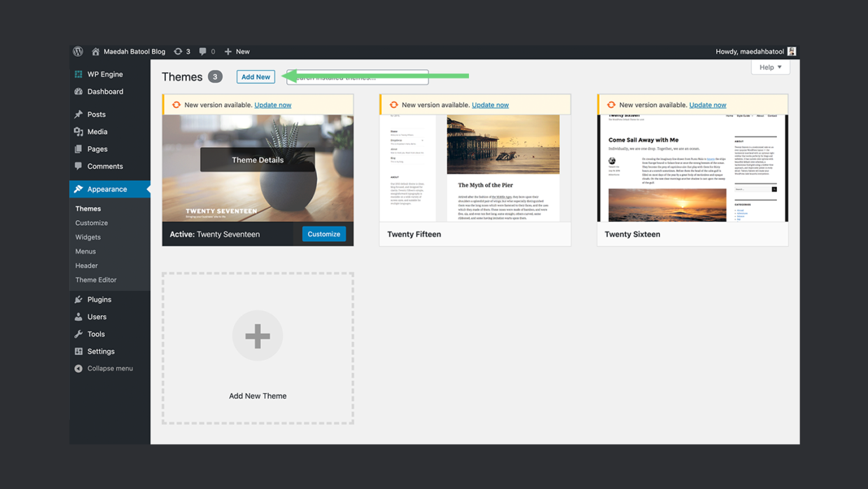Viewport: 868px width, 489px height.
Task: Expand the Help dropdown
Action: tap(771, 67)
